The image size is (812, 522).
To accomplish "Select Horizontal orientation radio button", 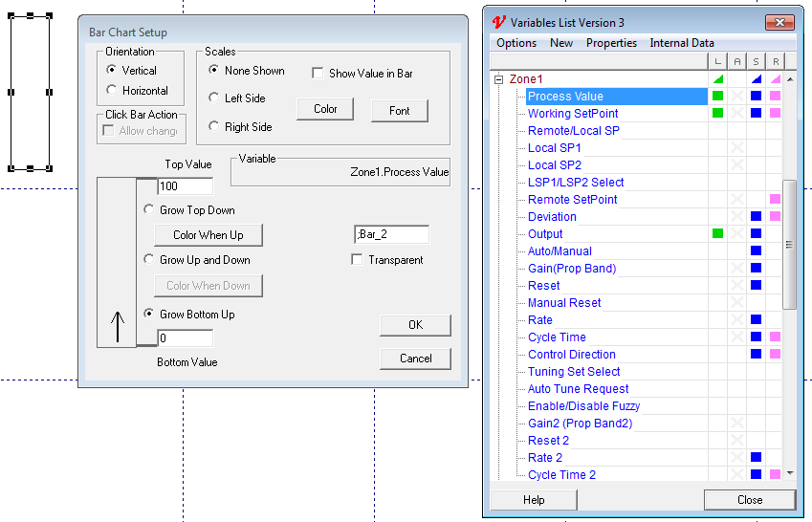I will point(112,91).
